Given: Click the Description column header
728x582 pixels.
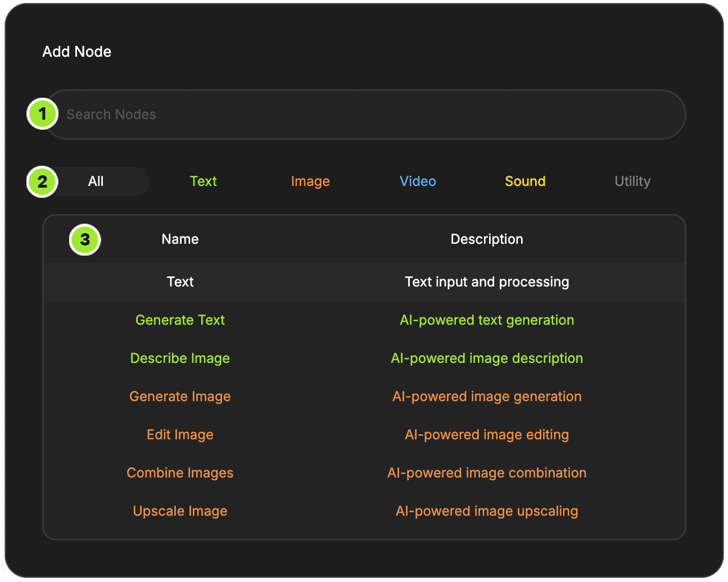Looking at the screenshot, I should click(487, 239).
